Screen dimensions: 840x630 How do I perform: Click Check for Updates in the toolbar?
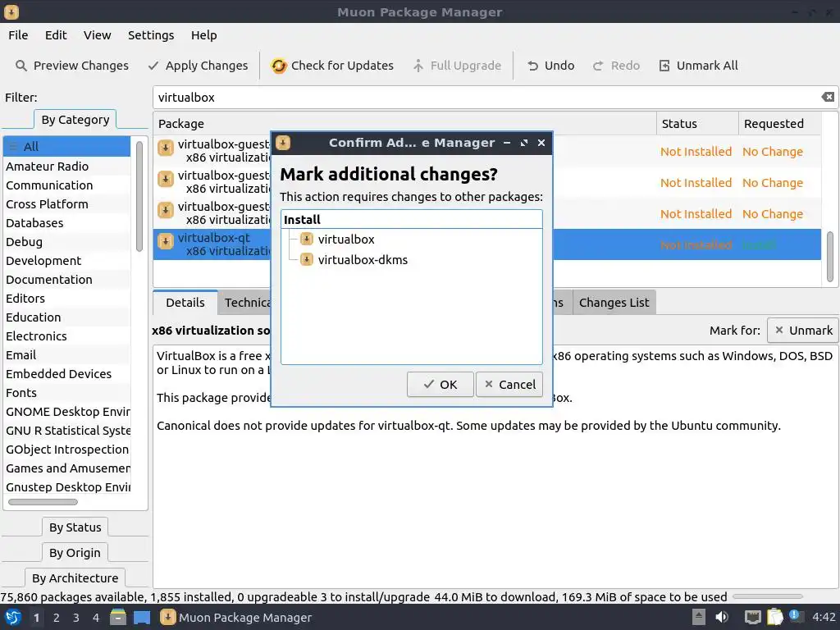pos(332,66)
